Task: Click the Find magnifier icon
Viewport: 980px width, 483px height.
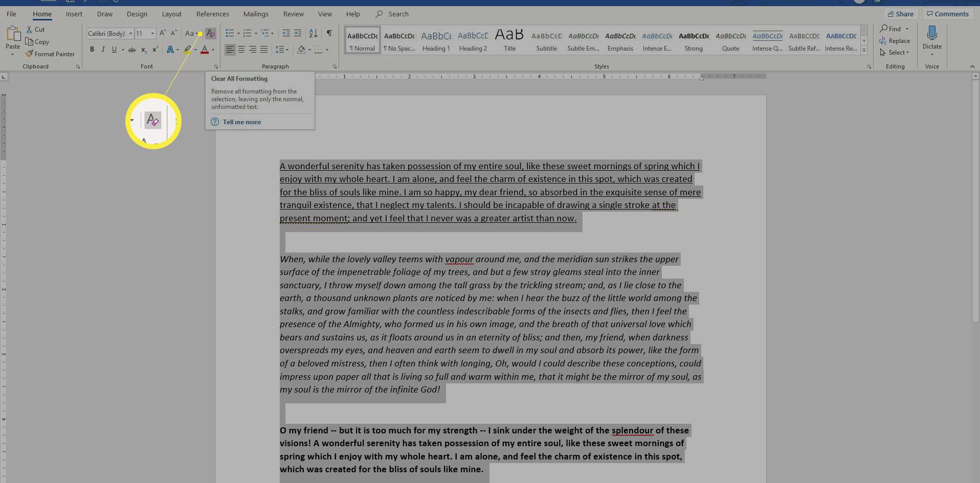Action: pos(883,29)
